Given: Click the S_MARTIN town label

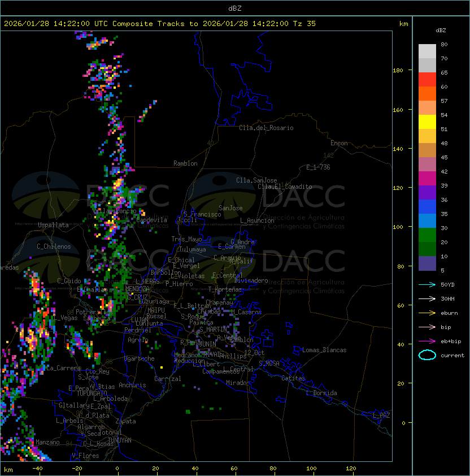Looking at the screenshot, I should pos(213,330).
